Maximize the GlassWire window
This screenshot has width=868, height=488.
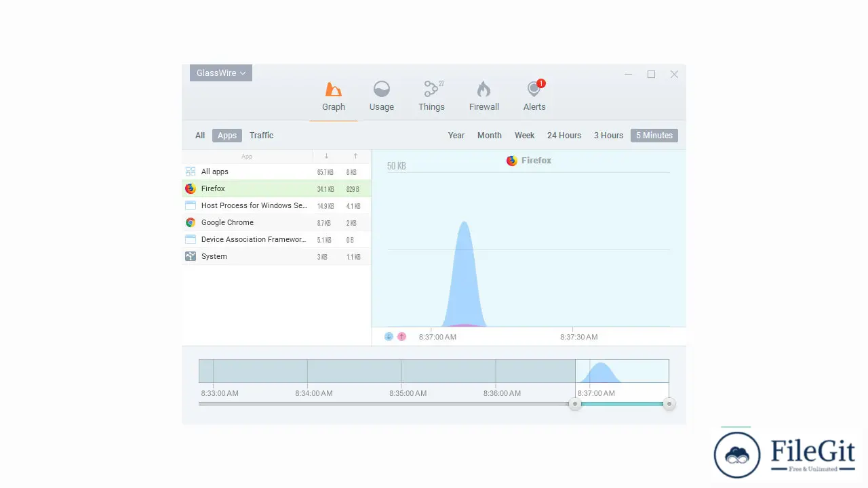coord(651,75)
